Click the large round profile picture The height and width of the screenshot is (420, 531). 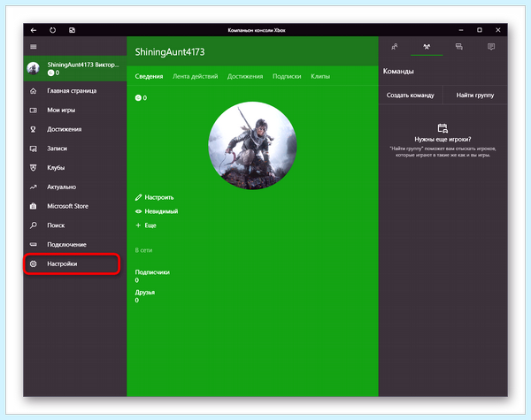pos(252,146)
